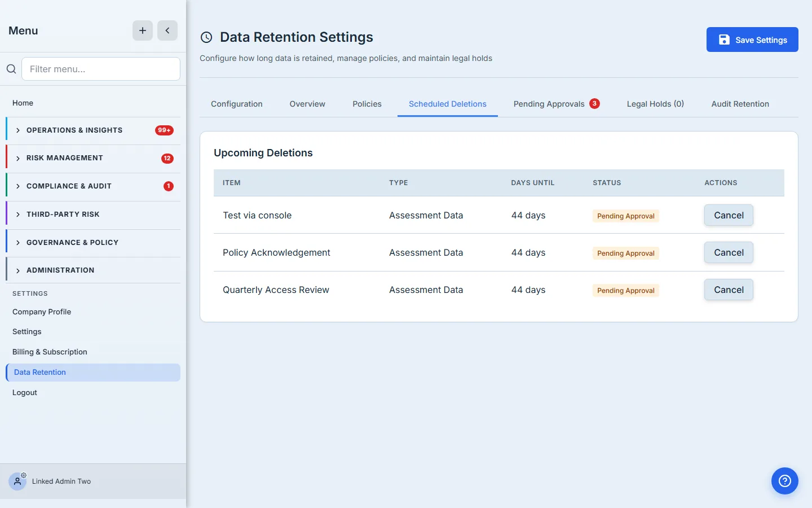Click the Save Settings button
Viewport: 812px width, 508px height.
[x=752, y=40]
